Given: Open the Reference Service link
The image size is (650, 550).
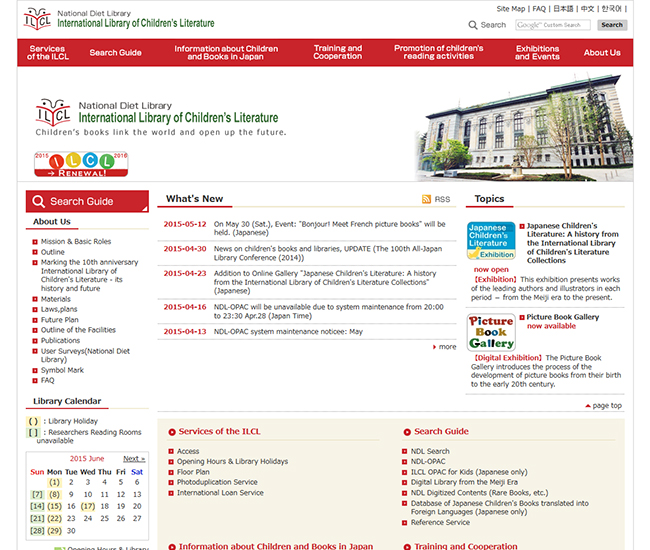Looking at the screenshot, I should [440, 522].
